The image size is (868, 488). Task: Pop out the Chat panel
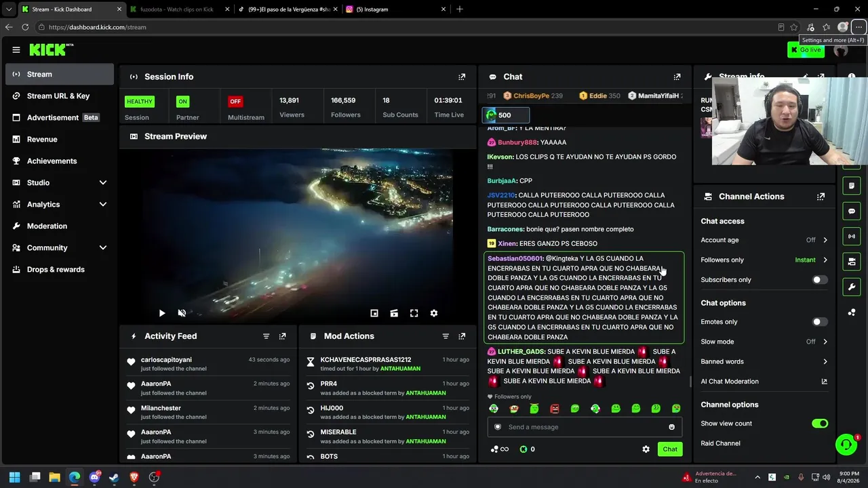coord(677,77)
